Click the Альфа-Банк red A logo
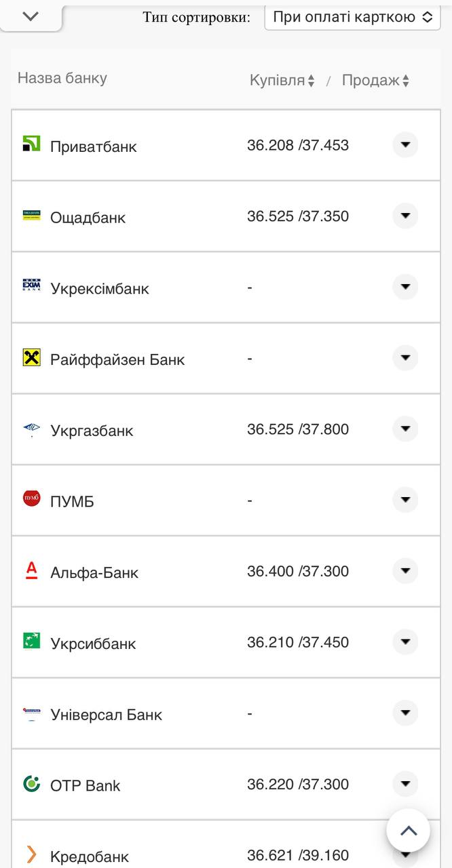The image size is (452, 868). click(x=32, y=570)
